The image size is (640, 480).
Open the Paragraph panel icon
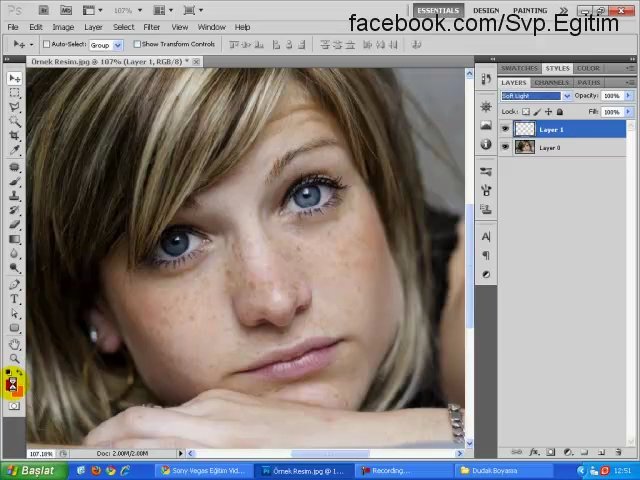[486, 256]
